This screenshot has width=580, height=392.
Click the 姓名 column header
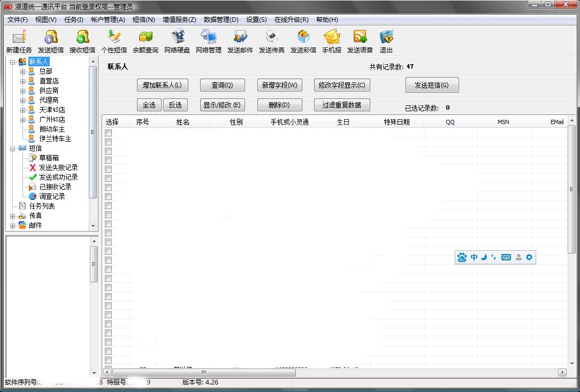(183, 122)
